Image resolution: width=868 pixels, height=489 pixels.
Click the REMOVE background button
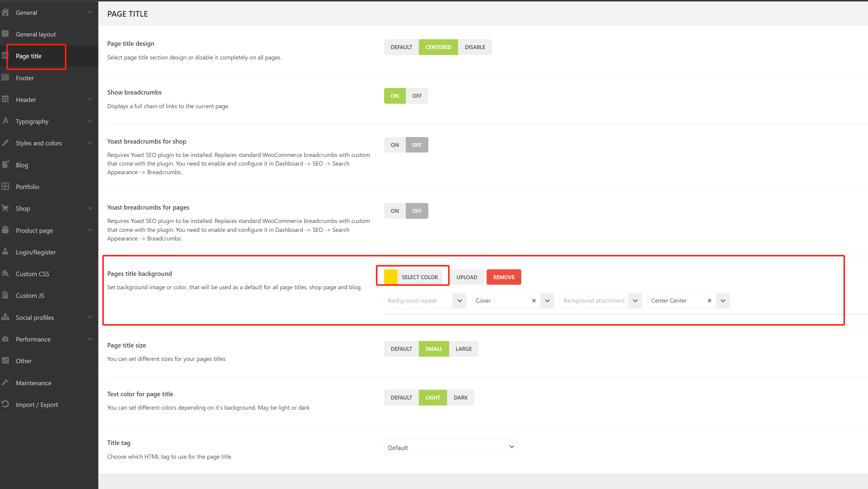[x=504, y=276]
